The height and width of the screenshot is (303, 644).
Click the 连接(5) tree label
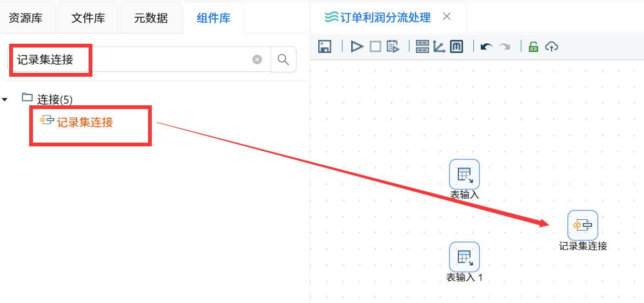[x=55, y=99]
